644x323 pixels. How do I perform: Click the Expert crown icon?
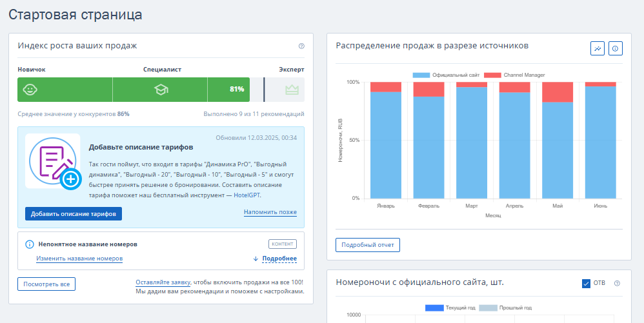(x=292, y=90)
